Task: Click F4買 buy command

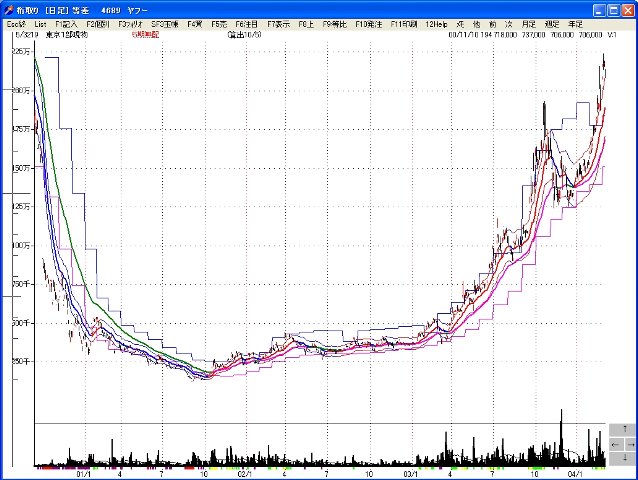Action: coord(194,22)
